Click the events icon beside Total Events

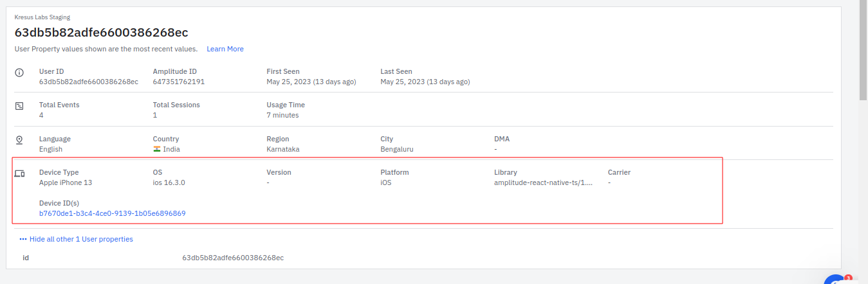pos(19,105)
